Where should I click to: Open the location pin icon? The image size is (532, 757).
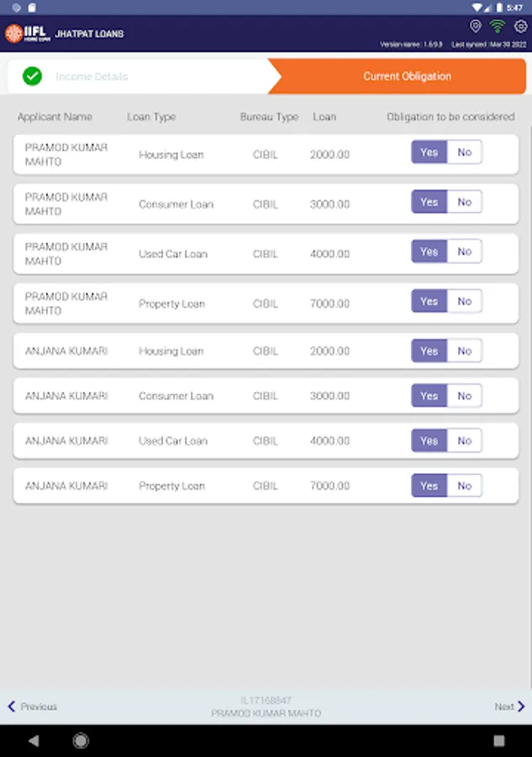point(476,27)
